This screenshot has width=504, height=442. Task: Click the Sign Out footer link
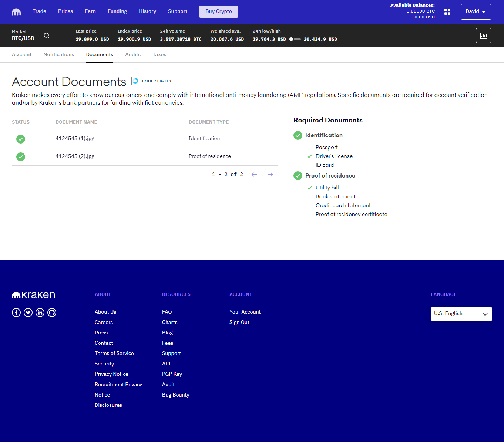tap(239, 323)
